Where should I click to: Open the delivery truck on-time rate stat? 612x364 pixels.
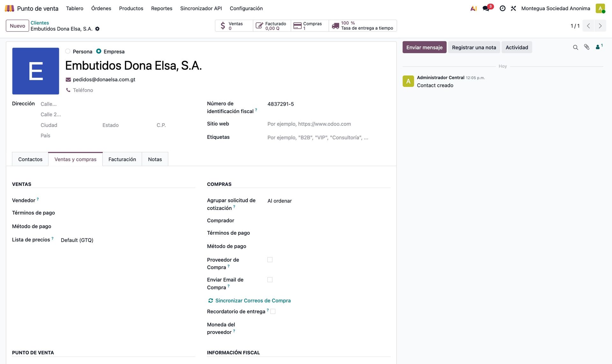363,26
